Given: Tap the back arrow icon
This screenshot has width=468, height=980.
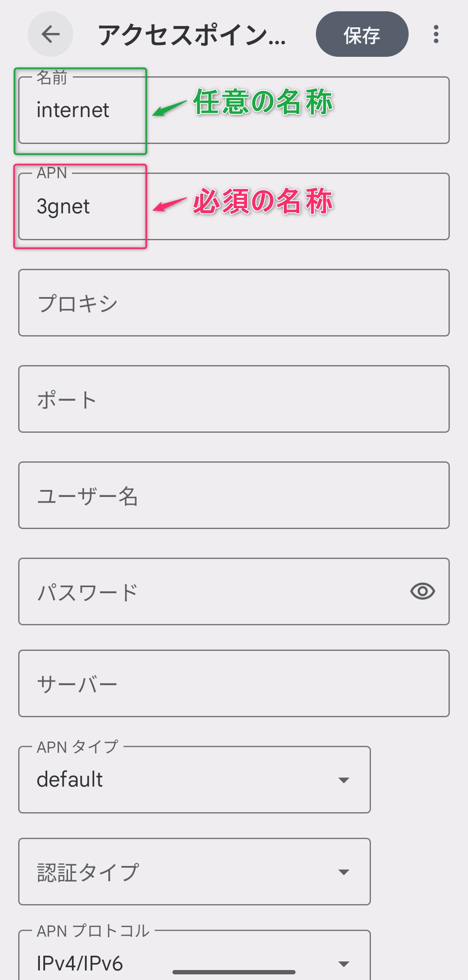Looking at the screenshot, I should pyautogui.click(x=50, y=34).
